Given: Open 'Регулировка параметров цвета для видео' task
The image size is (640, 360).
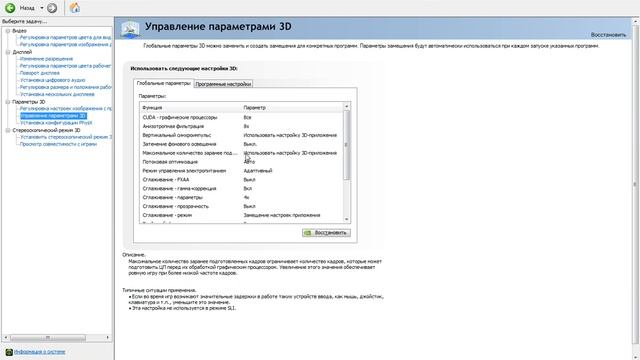Looking at the screenshot, I should click(65, 38).
